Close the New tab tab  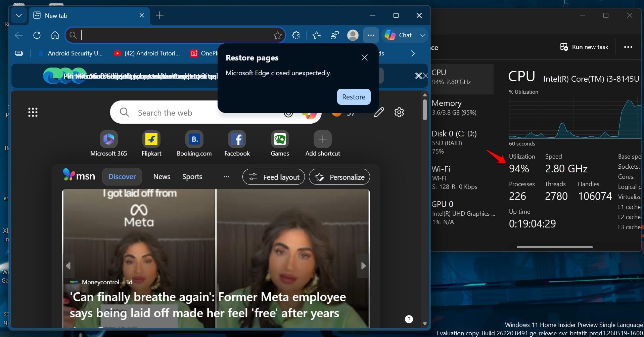142,15
